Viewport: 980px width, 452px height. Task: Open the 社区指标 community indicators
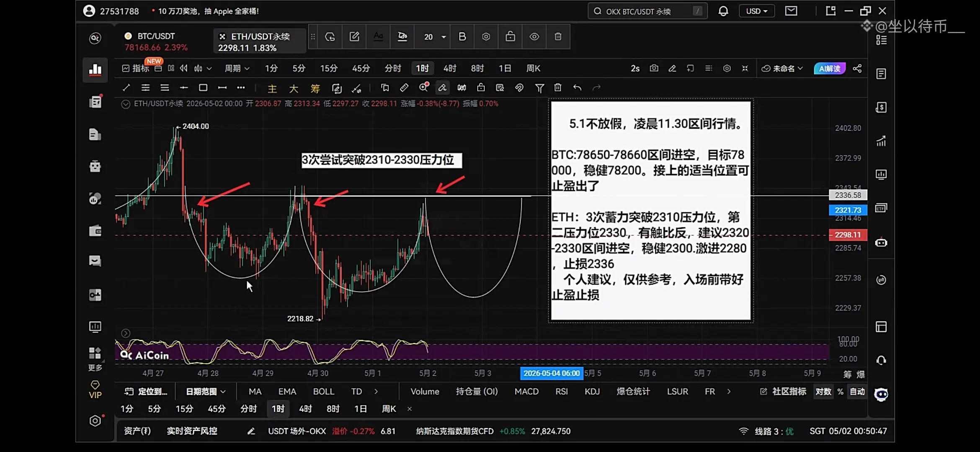click(783, 391)
